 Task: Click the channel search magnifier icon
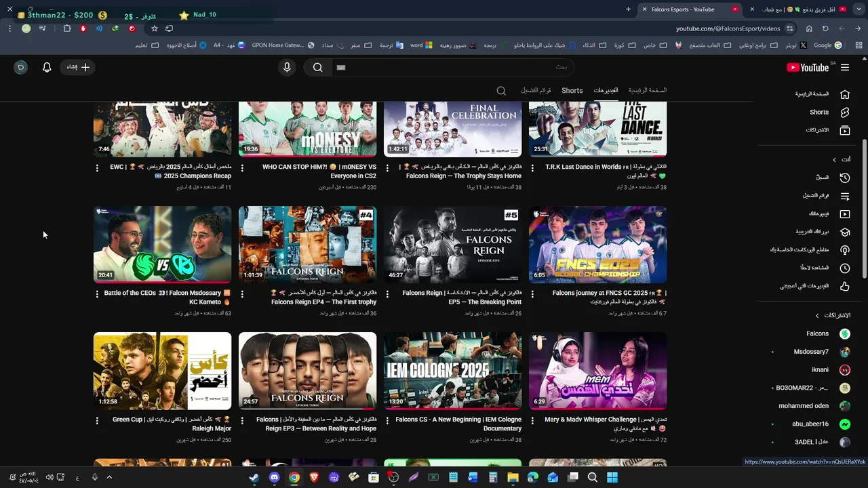501,91
